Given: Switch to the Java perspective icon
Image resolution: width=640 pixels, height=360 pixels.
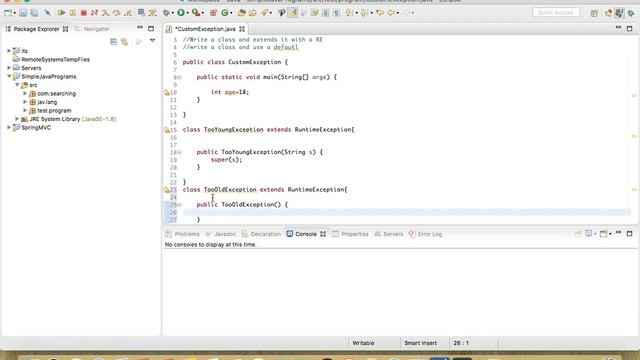Looking at the screenshot, I should (619, 13).
